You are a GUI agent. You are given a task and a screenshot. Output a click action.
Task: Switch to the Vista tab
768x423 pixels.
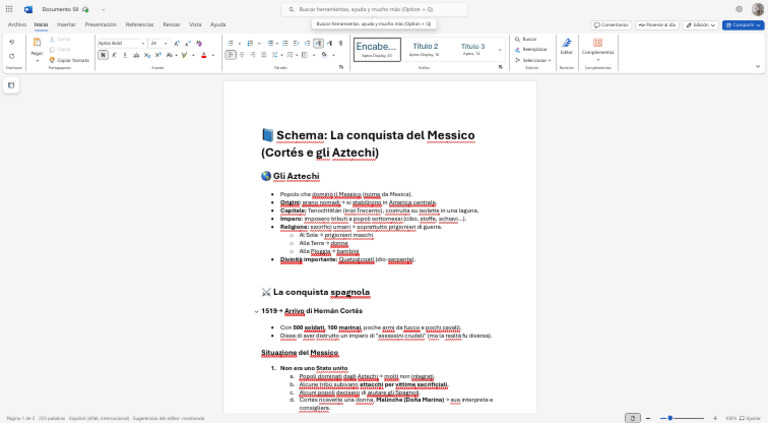tap(195, 24)
